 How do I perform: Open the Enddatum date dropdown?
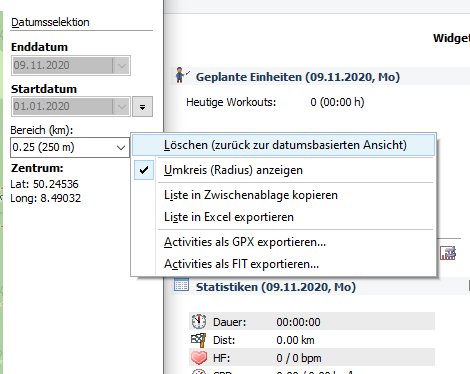point(121,65)
